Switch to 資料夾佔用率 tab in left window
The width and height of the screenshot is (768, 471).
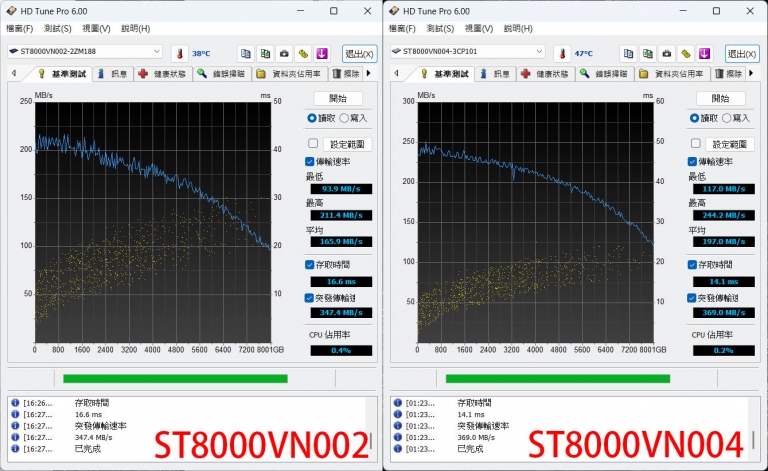[x=290, y=74]
